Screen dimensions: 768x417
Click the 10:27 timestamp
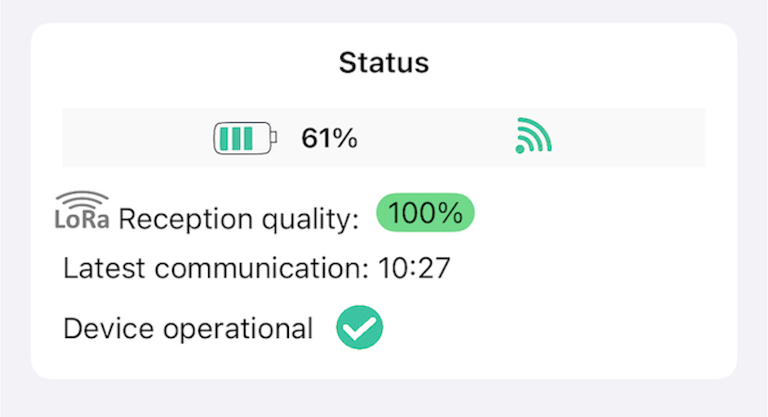[x=414, y=268]
